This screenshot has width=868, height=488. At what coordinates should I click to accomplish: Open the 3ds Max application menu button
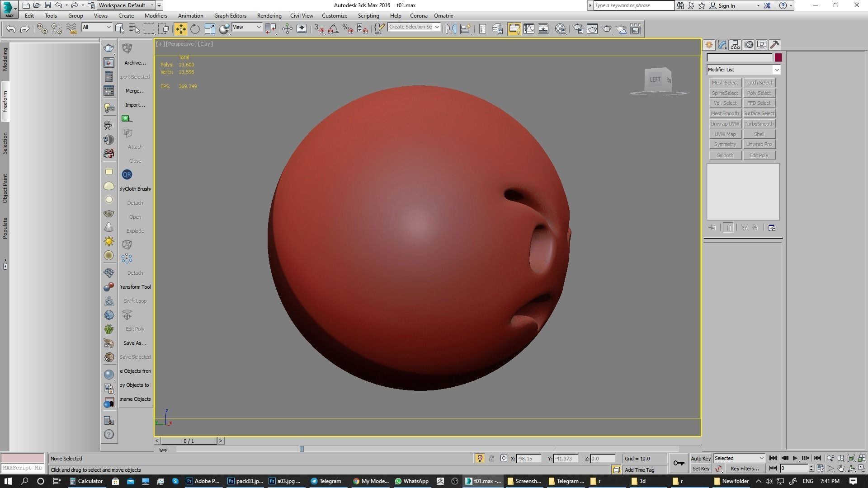pos(9,9)
